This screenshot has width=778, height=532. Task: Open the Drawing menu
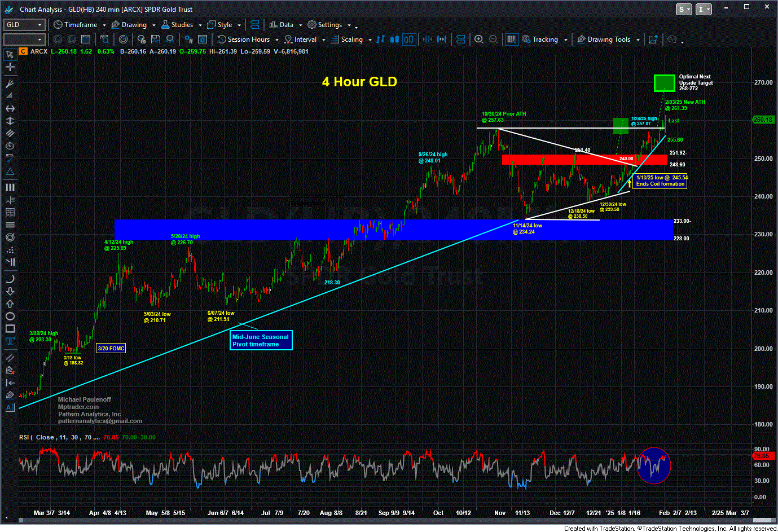coord(129,25)
